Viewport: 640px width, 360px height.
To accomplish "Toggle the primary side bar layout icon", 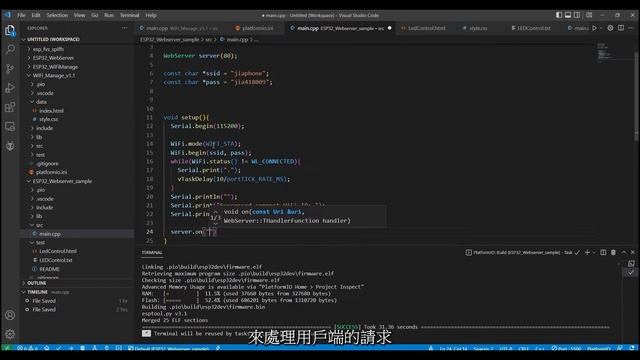I will [x=559, y=15].
